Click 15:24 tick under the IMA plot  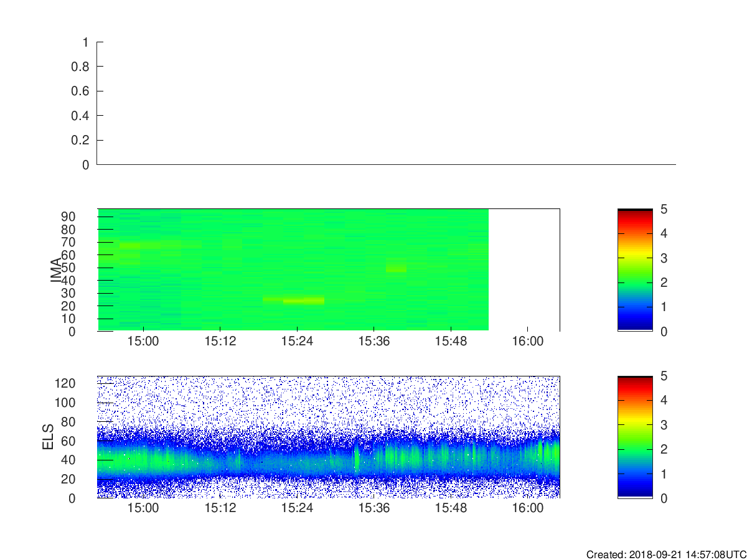coord(297,342)
